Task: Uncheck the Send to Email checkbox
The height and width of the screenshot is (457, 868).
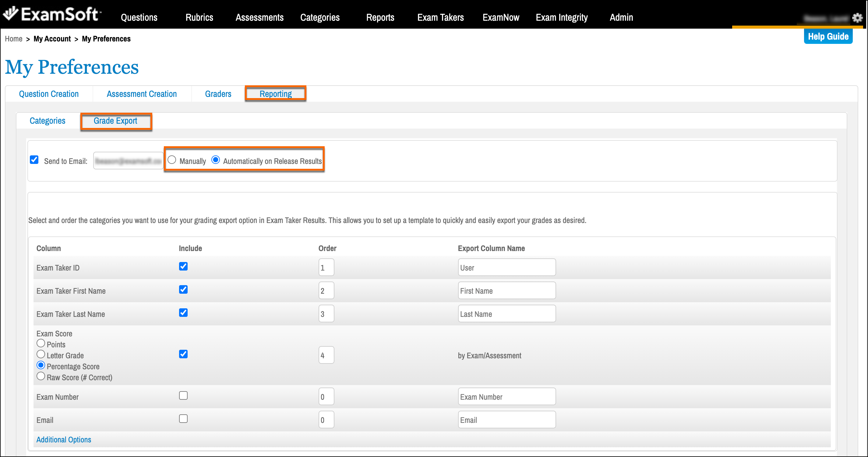Action: (34, 160)
